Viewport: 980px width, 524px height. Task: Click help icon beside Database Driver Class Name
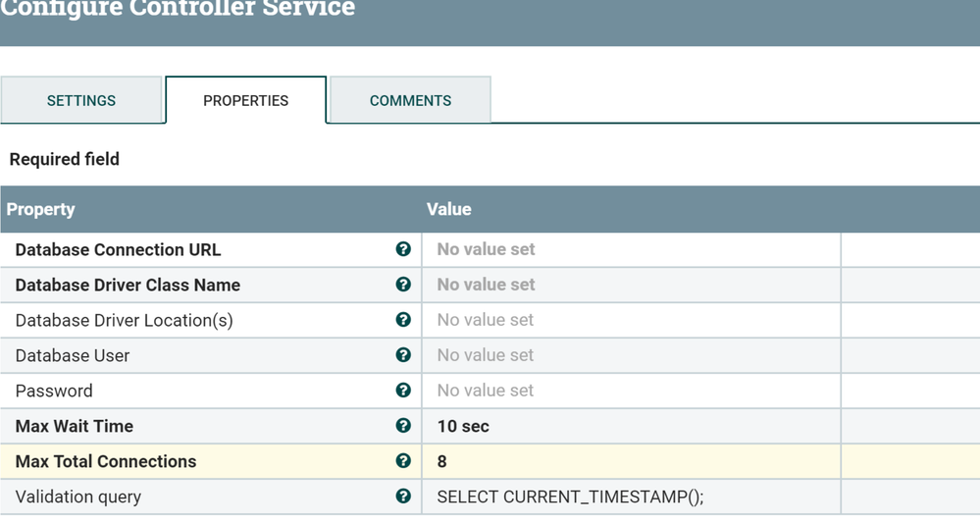[x=403, y=285]
